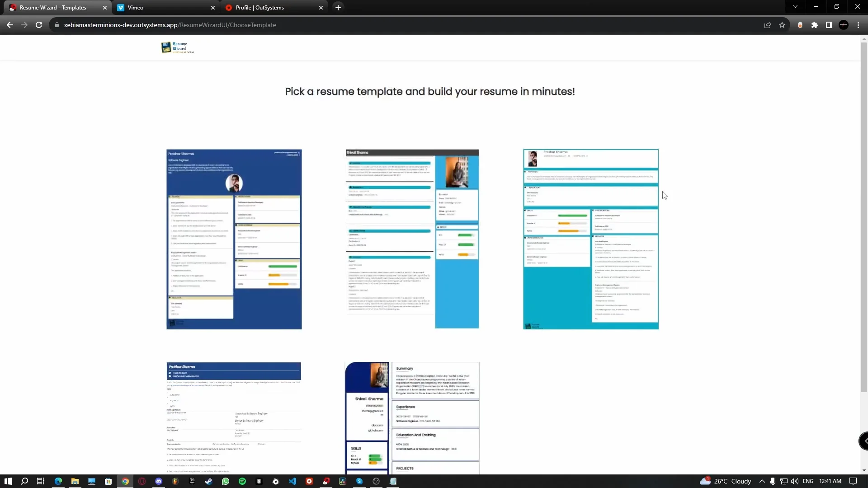Image resolution: width=868 pixels, height=488 pixels.
Task: Open Spotify from the taskbar
Action: pos(242,481)
